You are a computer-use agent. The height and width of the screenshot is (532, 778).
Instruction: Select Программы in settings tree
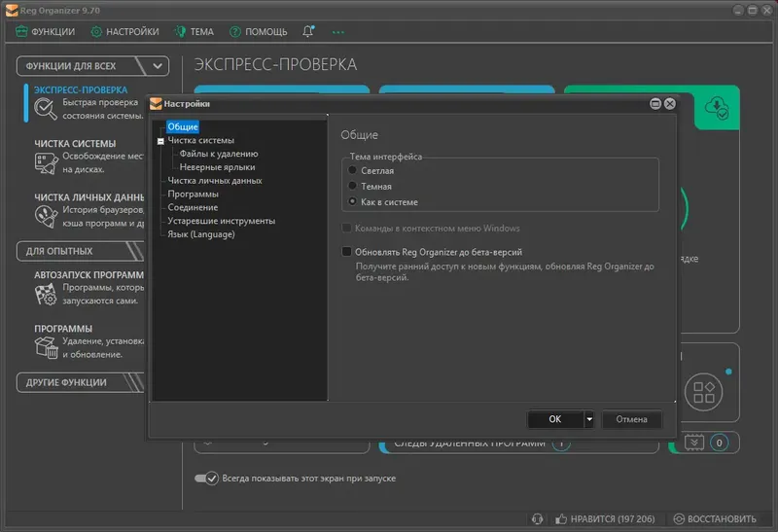coord(193,195)
